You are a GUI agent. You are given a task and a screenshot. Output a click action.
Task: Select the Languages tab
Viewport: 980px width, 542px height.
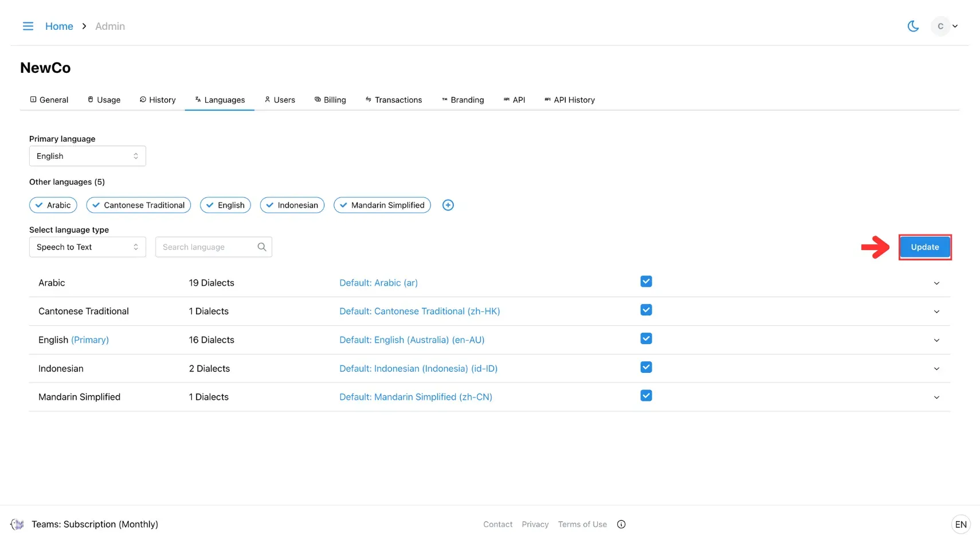click(219, 100)
